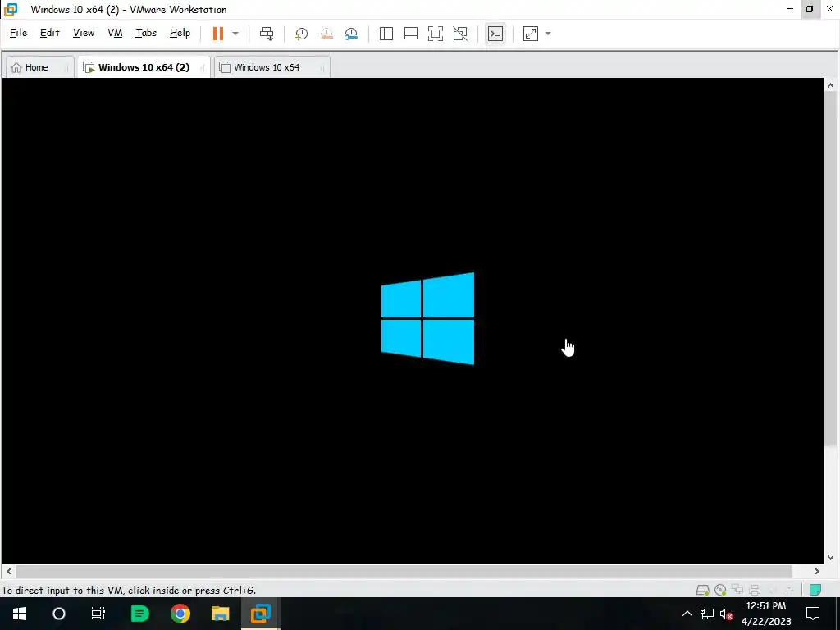This screenshot has height=630, width=840.
Task: Take a snapshot of this virtual machine
Action: 302,34
